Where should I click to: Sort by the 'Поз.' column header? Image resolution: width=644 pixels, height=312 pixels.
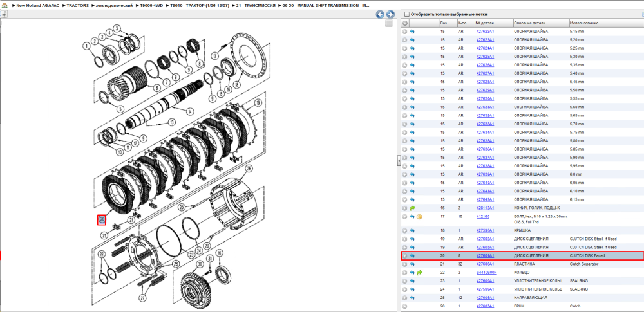click(448, 23)
